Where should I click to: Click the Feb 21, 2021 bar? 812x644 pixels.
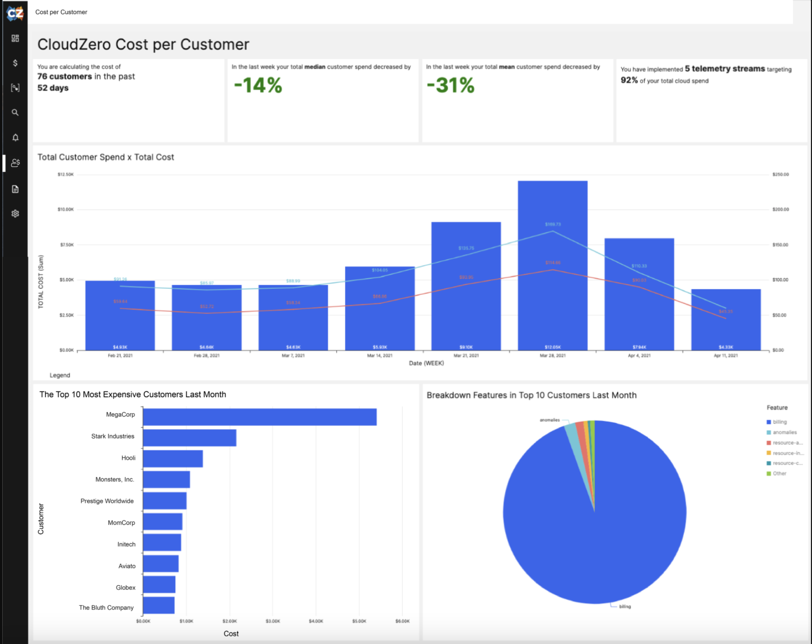point(120,315)
